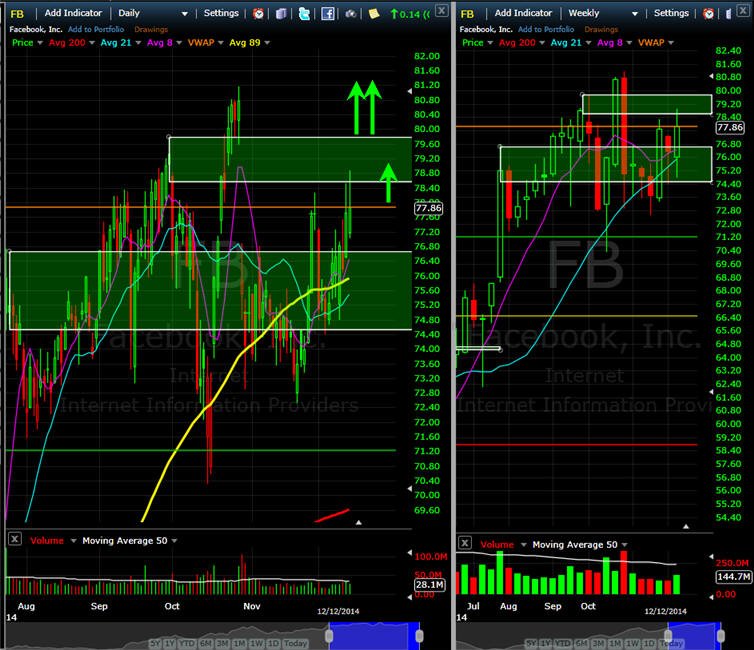
Task: Expand Avg 8 options on Daily chart
Action: click(x=179, y=43)
